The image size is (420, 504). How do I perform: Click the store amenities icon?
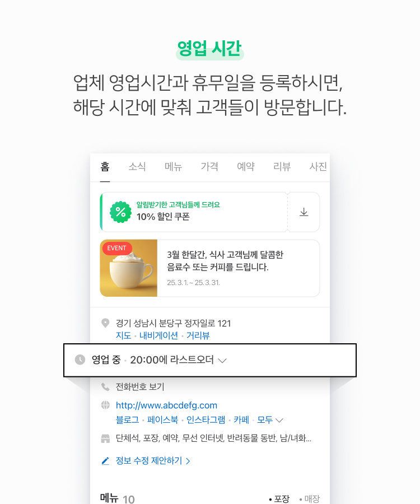click(x=105, y=438)
